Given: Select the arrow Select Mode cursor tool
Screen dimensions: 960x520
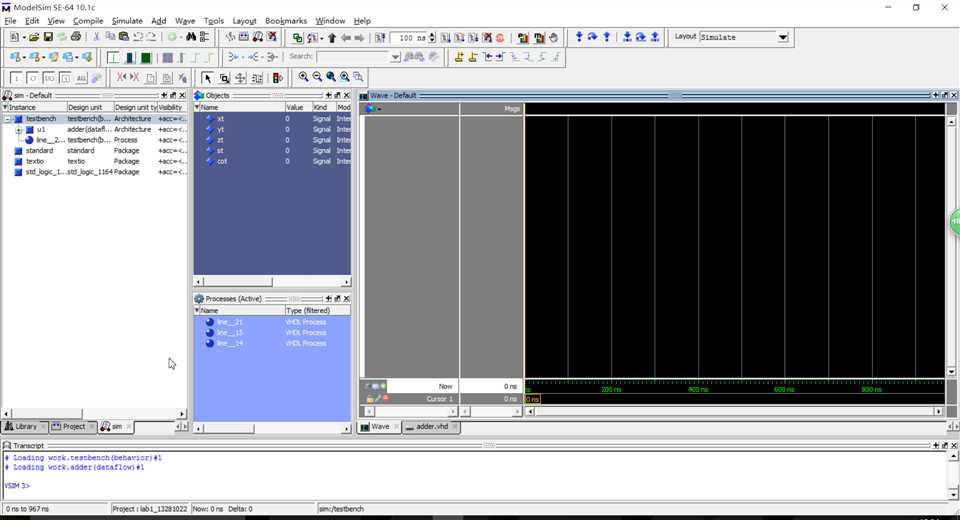Looking at the screenshot, I should pyautogui.click(x=207, y=78).
